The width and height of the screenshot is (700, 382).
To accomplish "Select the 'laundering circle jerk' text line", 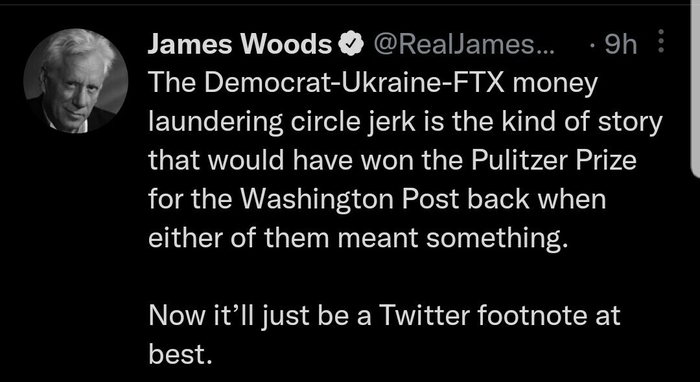I will [405, 123].
